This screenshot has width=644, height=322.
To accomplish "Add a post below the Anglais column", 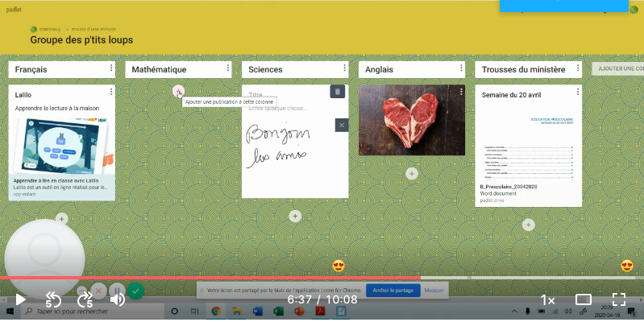I will 412,174.
